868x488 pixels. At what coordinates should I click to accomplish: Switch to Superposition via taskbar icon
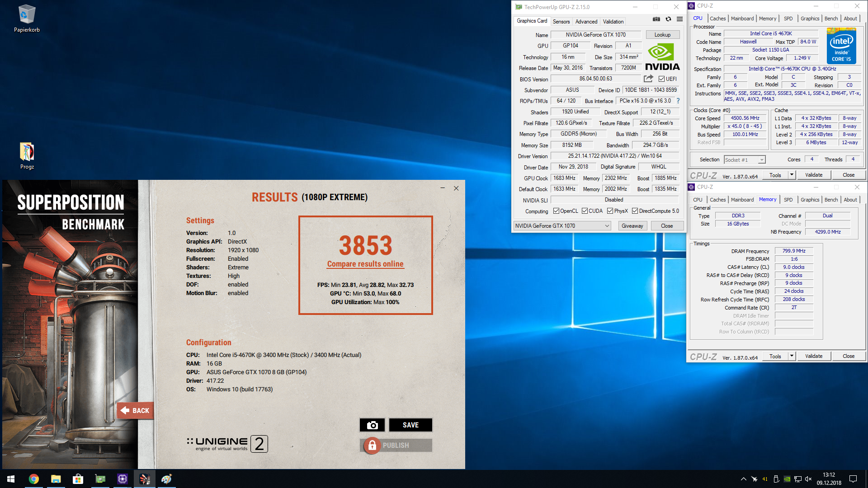pos(145,479)
